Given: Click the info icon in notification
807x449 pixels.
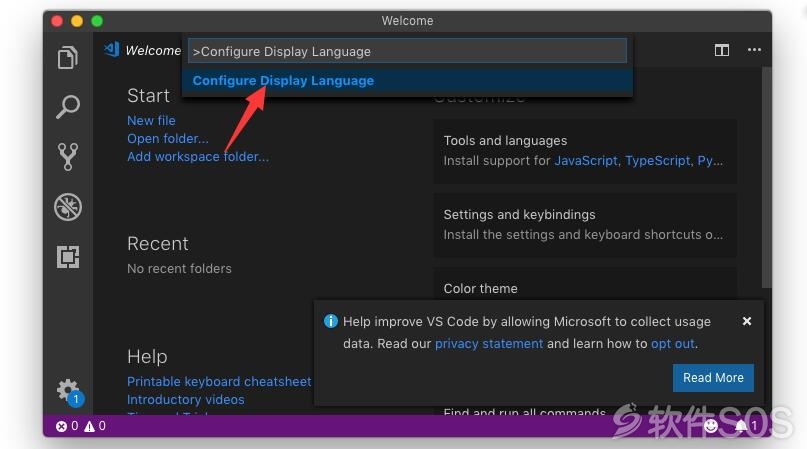Looking at the screenshot, I should point(330,321).
